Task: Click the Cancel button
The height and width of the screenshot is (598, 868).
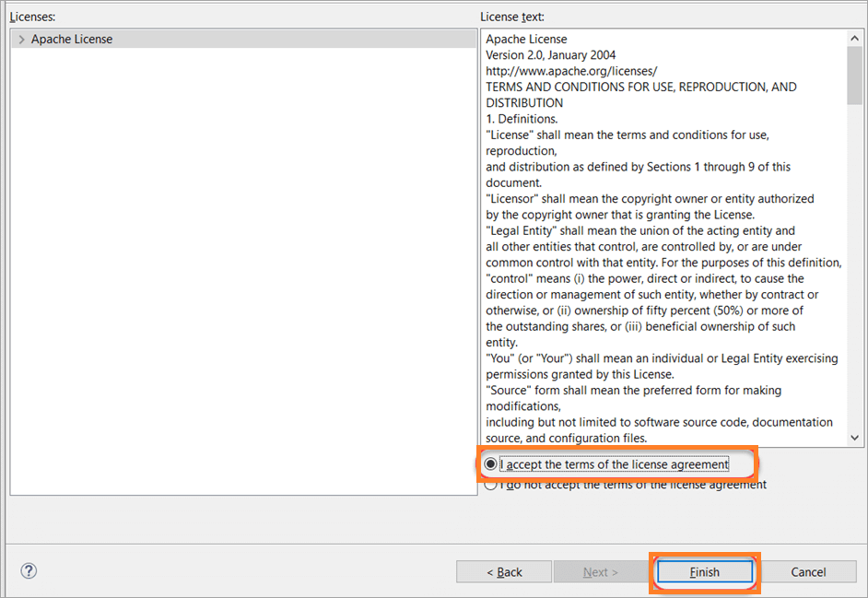Action: pos(810,571)
